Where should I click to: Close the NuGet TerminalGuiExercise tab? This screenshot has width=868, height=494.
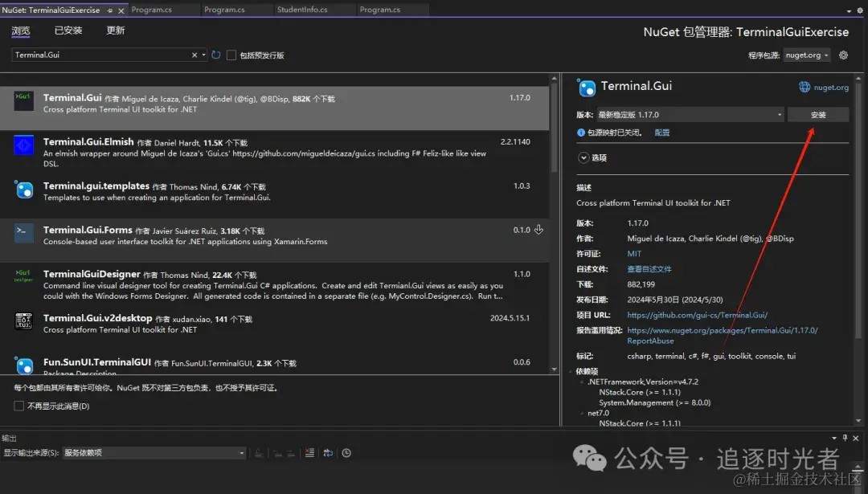[x=121, y=10]
